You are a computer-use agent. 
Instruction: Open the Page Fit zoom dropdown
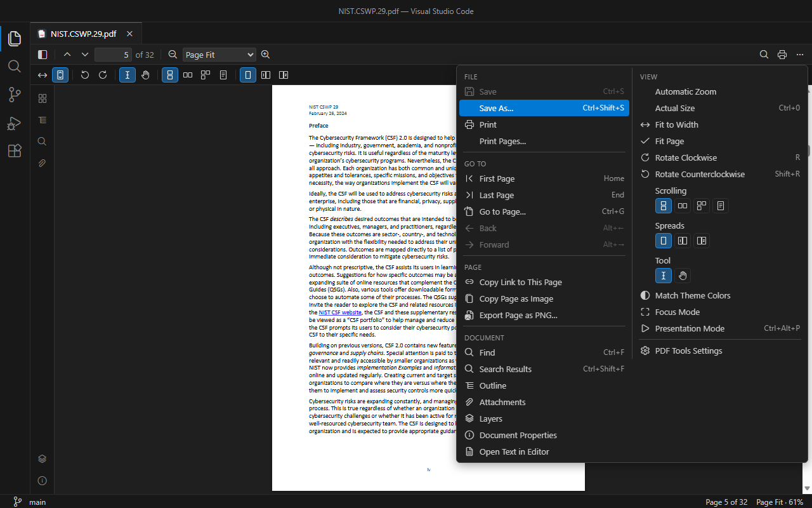coord(219,55)
